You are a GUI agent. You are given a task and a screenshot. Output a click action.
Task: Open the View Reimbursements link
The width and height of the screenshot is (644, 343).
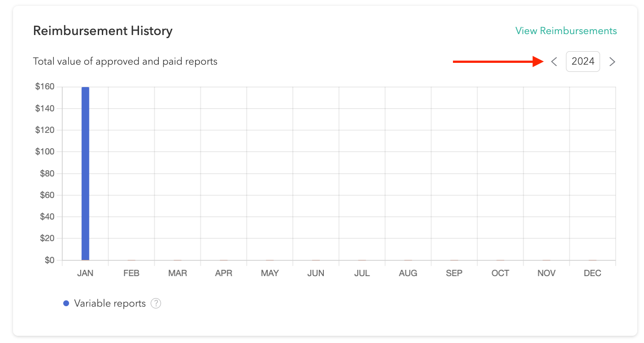pos(566,31)
